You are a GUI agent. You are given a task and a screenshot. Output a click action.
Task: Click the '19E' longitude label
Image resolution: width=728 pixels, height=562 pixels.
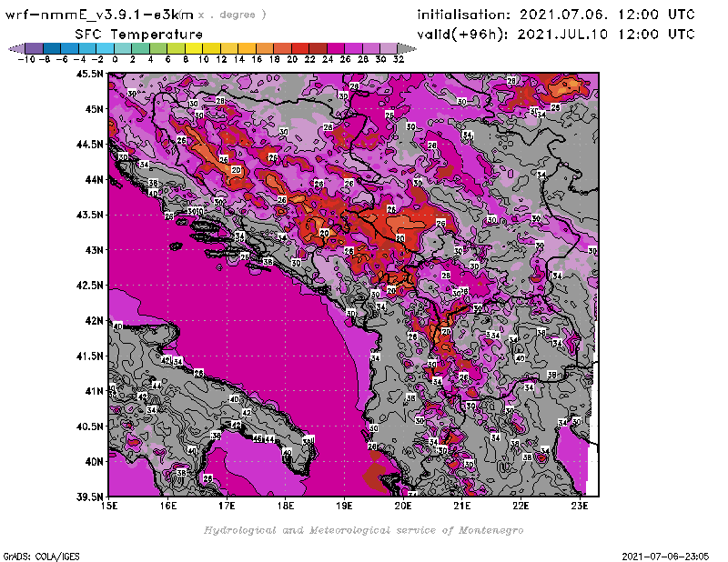[345, 506]
